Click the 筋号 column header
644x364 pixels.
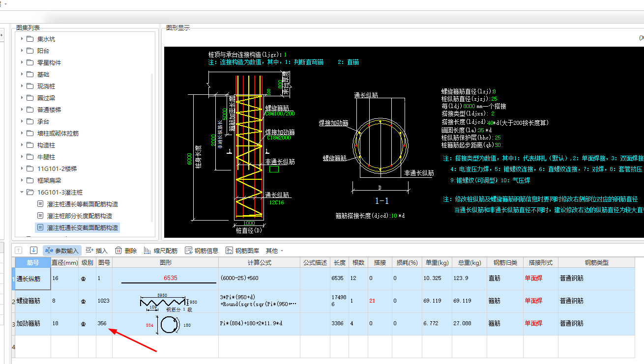coord(33,263)
